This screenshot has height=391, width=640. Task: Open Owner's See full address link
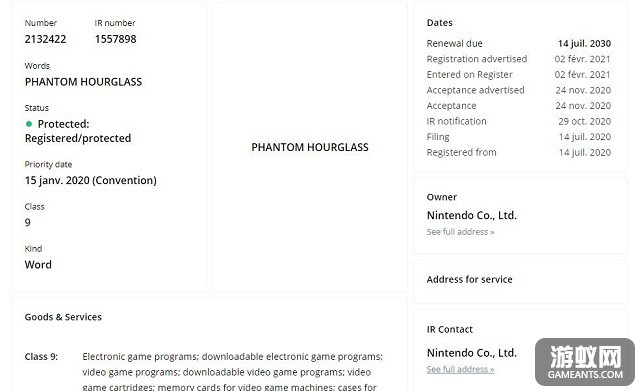(x=460, y=232)
